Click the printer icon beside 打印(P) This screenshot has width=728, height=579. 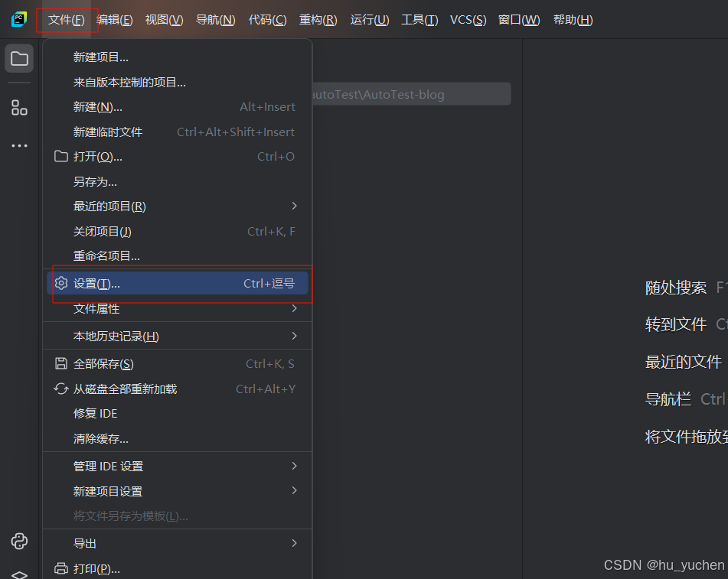[61, 568]
